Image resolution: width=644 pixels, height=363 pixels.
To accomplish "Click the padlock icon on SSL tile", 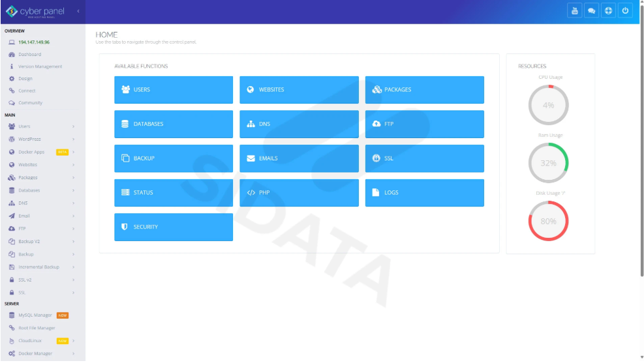I will (x=376, y=158).
